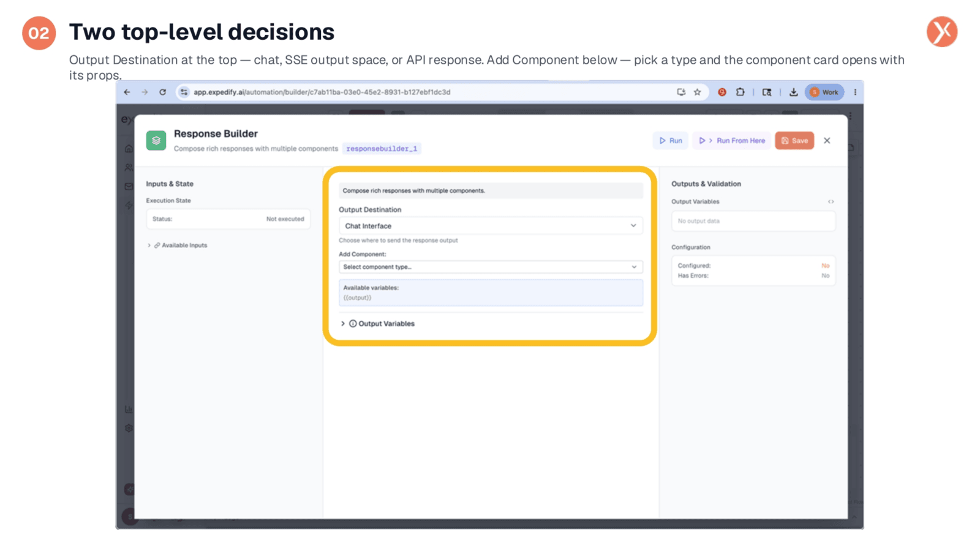Click the Execution State label

168,201
